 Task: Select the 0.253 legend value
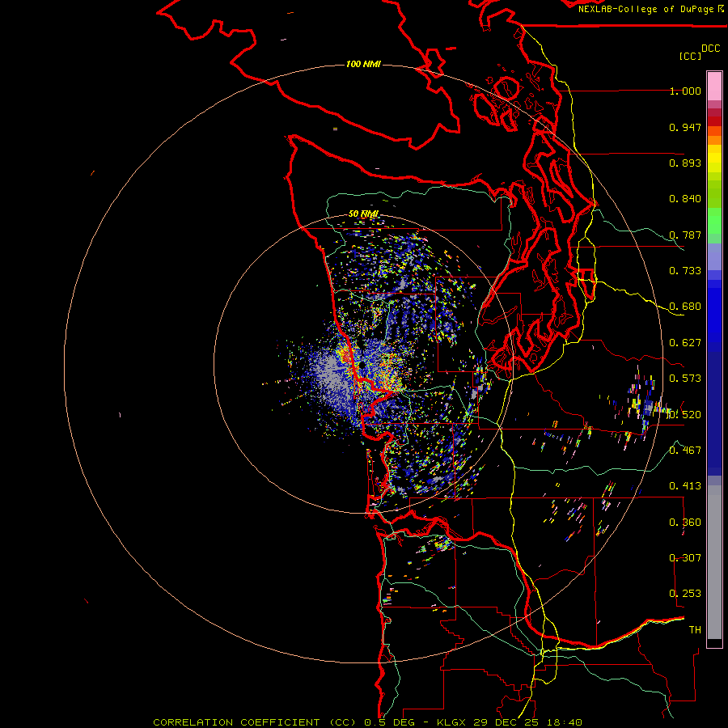coord(685,594)
